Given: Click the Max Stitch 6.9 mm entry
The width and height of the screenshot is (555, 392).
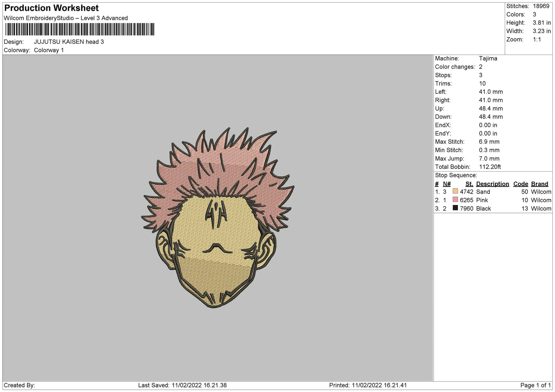Looking at the screenshot, I should click(489, 142).
